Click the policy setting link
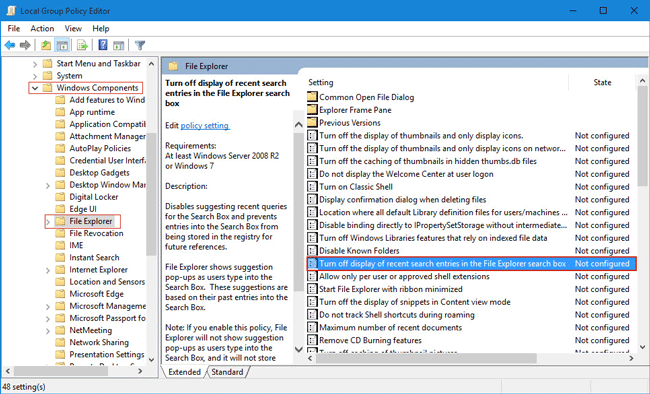 point(205,125)
